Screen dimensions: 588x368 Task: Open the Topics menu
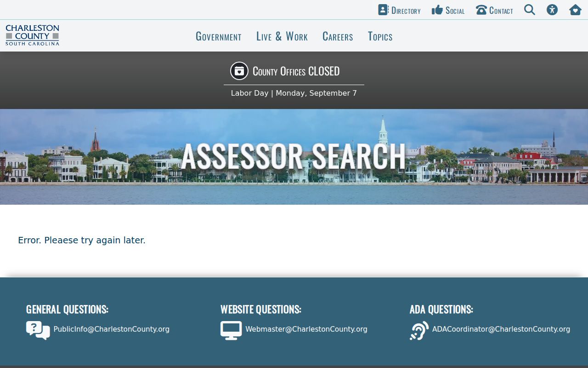tap(380, 36)
